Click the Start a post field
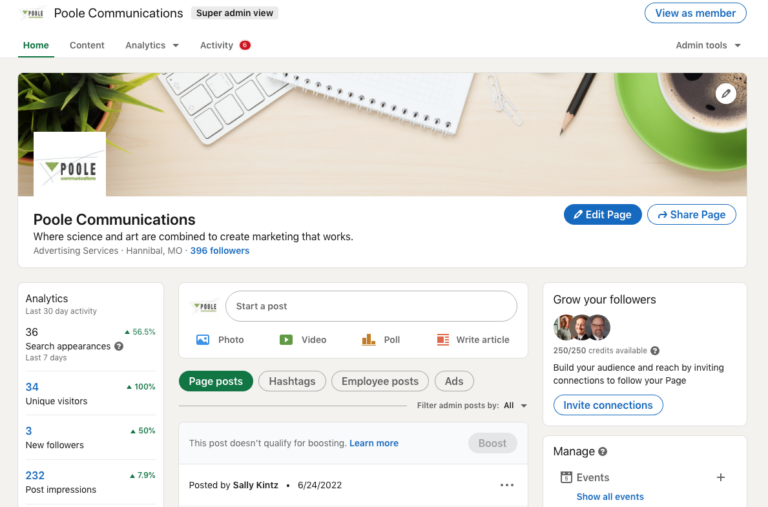This screenshot has height=507, width=768. pyautogui.click(x=371, y=306)
